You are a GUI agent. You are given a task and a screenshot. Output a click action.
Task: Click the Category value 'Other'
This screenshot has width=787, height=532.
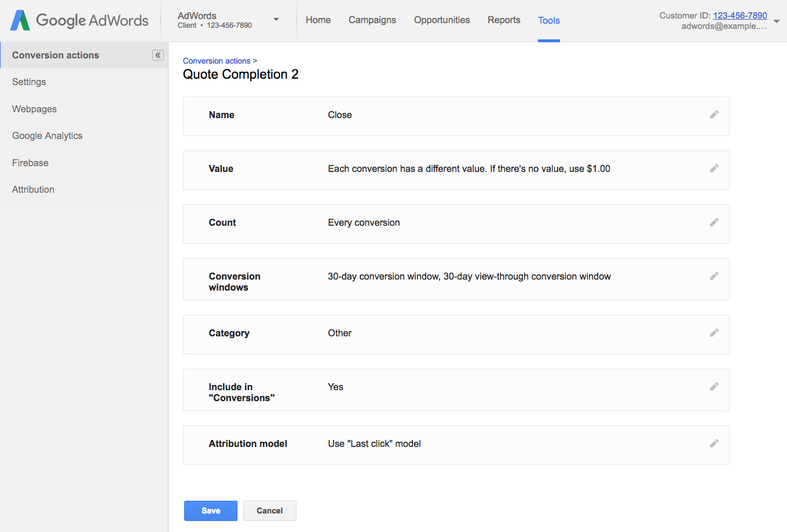(x=340, y=333)
